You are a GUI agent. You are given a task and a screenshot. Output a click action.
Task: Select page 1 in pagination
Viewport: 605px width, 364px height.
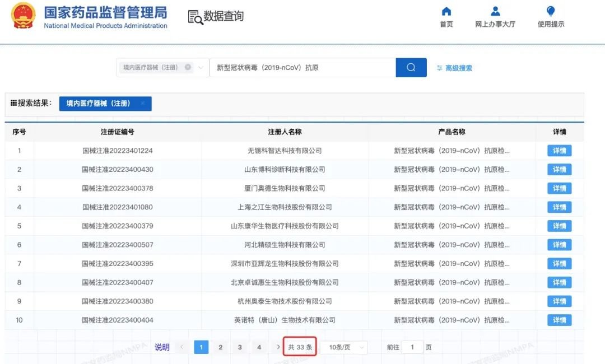pyautogui.click(x=201, y=347)
